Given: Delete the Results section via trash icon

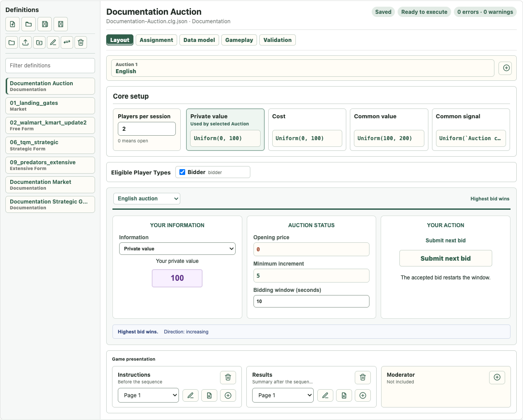Looking at the screenshot, I should point(363,377).
